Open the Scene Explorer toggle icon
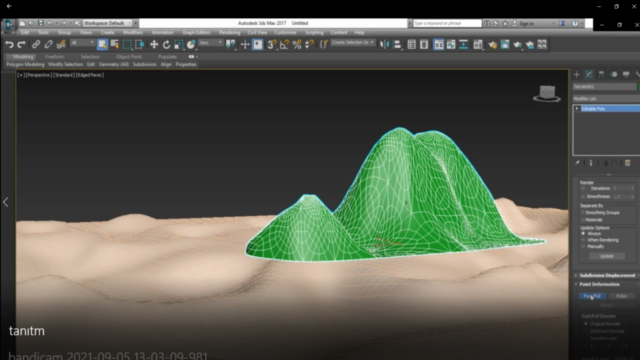 (x=411, y=44)
